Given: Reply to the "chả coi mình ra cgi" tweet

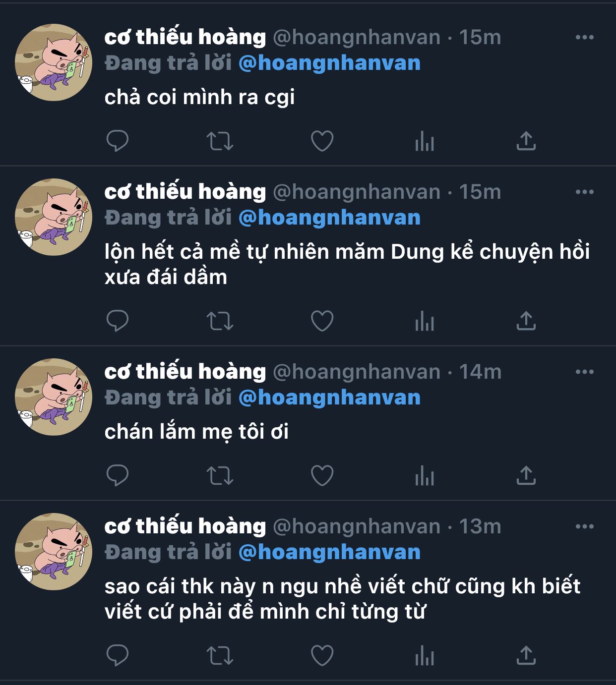Looking at the screenshot, I should tap(118, 141).
